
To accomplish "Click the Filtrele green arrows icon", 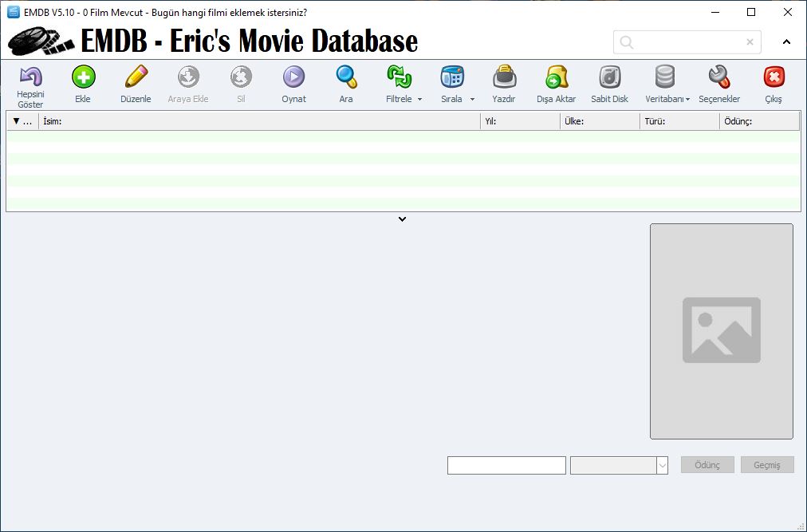I will [400, 77].
